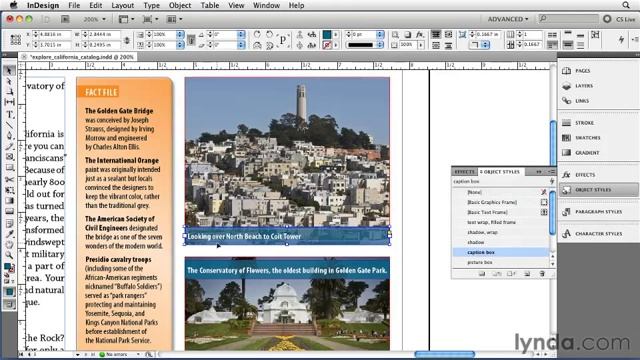Click fill color swatch in the toolbox
Image resolution: width=640 pixels, height=360 pixels.
(x=7, y=267)
